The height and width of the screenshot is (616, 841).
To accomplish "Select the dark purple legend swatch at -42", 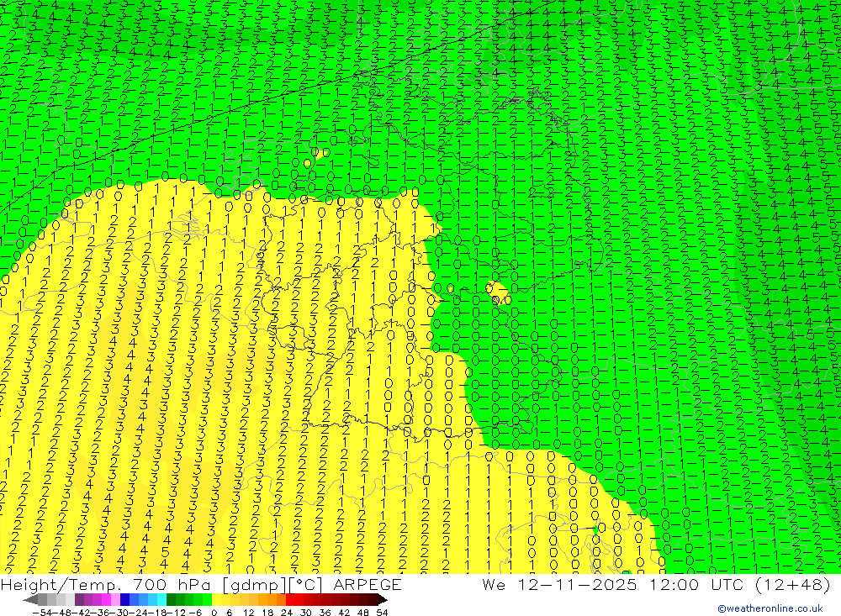I will (79, 599).
